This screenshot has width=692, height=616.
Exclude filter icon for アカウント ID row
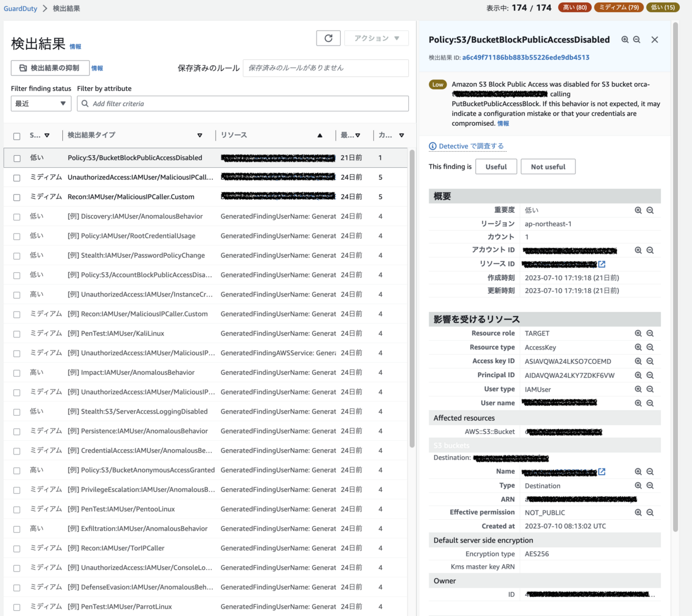click(650, 250)
